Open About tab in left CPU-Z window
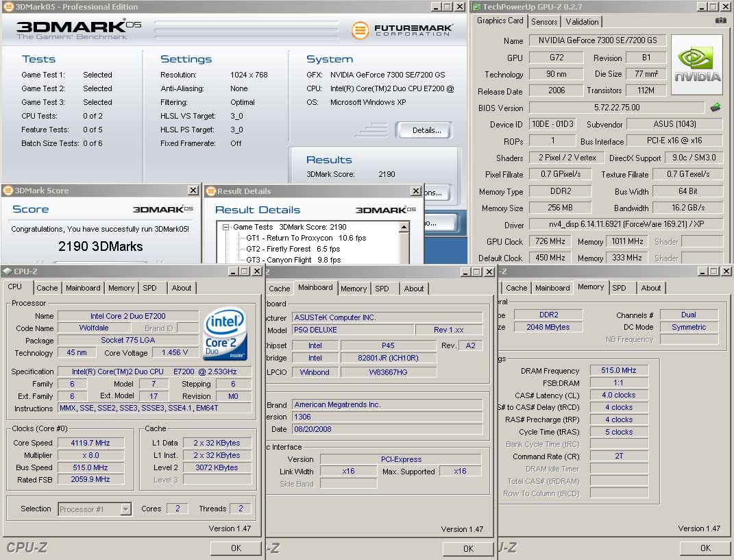This screenshot has width=734, height=560. tap(182, 288)
